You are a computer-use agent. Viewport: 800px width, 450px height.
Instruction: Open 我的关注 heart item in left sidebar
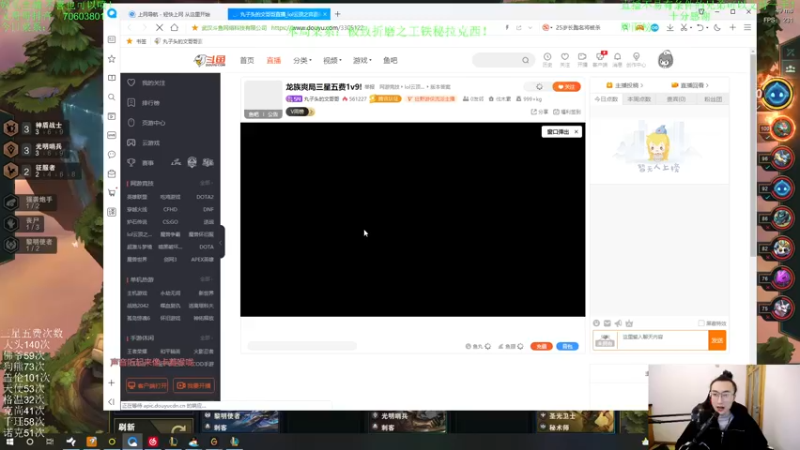(148, 83)
